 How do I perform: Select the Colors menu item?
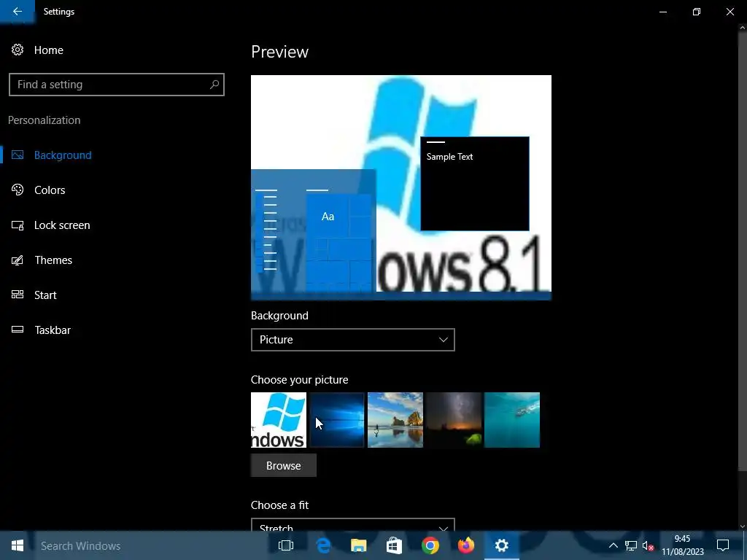click(x=50, y=190)
